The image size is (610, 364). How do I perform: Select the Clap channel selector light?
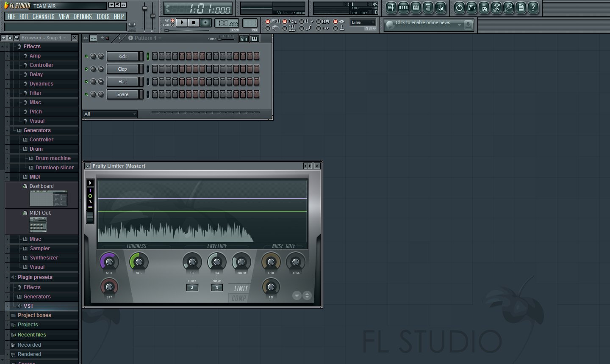point(148,69)
